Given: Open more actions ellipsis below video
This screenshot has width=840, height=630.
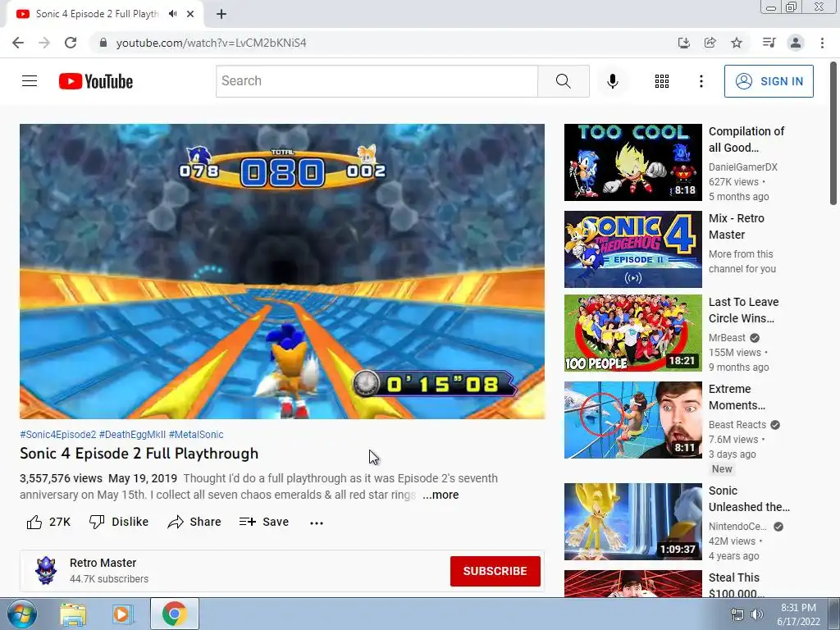Looking at the screenshot, I should 317,523.
